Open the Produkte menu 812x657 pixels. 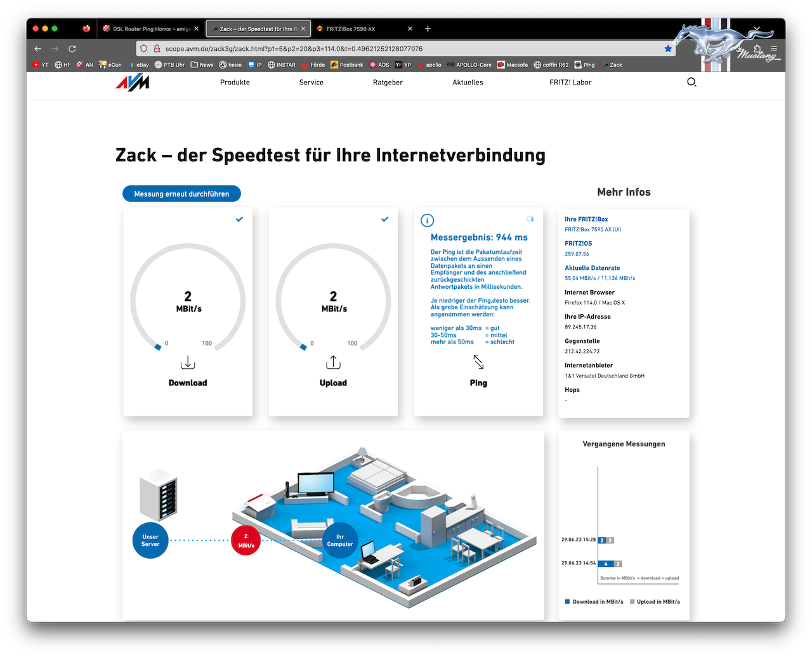click(x=235, y=83)
